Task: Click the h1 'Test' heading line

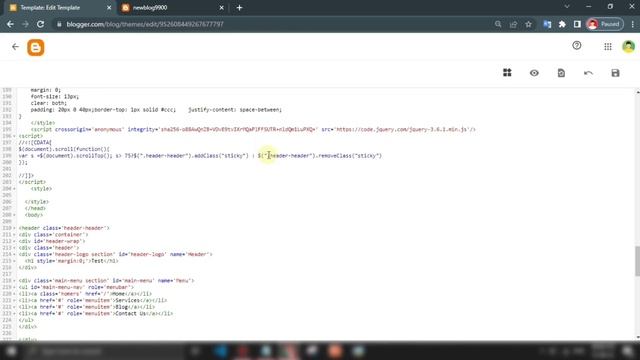Action: [71, 261]
